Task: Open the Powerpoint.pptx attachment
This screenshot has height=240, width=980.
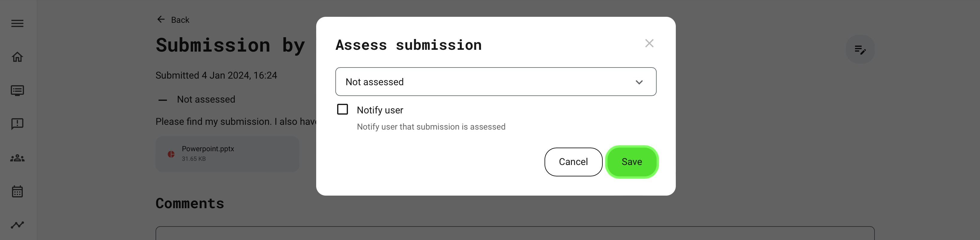Action: 227,154
